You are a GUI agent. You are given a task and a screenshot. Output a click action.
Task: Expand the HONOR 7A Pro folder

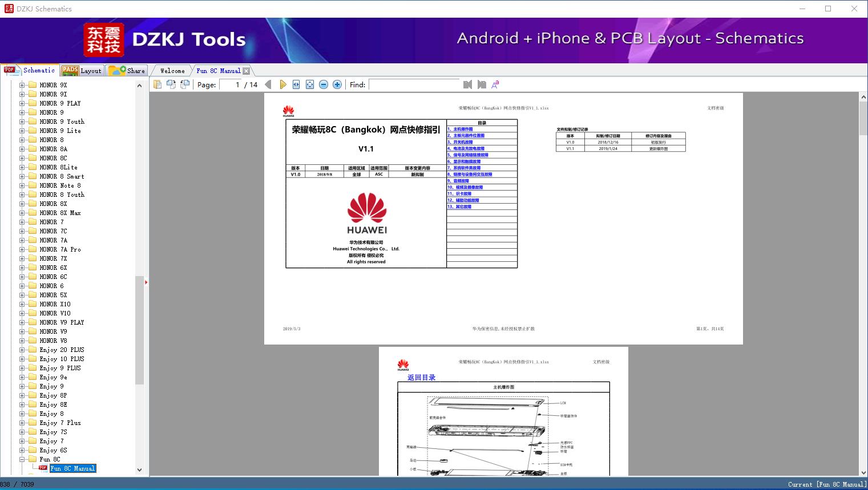click(x=22, y=249)
